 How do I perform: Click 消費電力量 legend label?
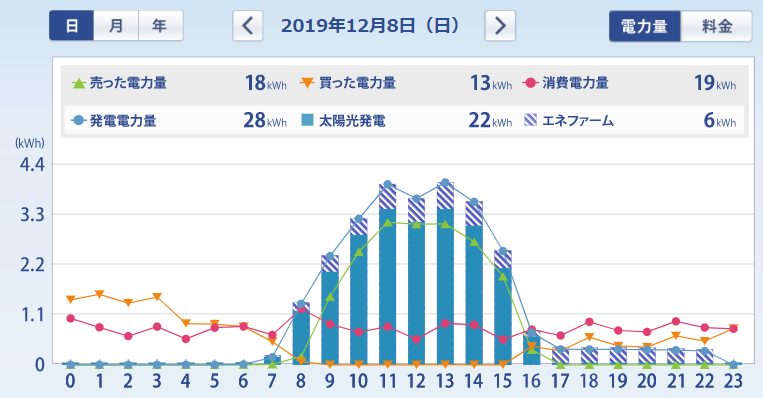(x=576, y=83)
